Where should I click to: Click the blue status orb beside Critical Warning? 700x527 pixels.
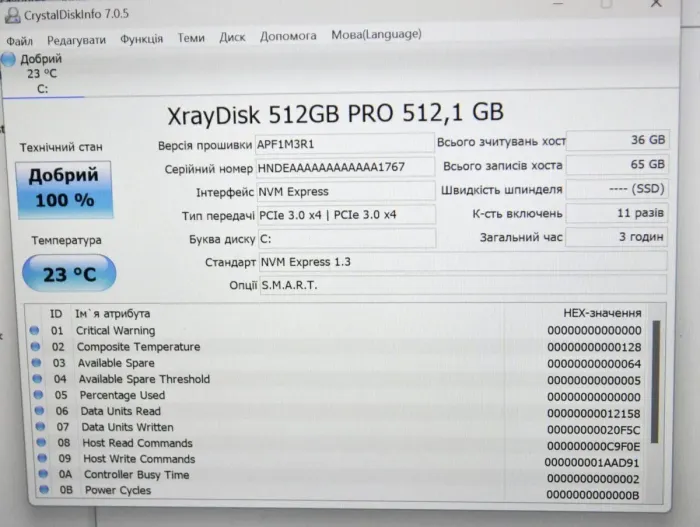[33, 331]
